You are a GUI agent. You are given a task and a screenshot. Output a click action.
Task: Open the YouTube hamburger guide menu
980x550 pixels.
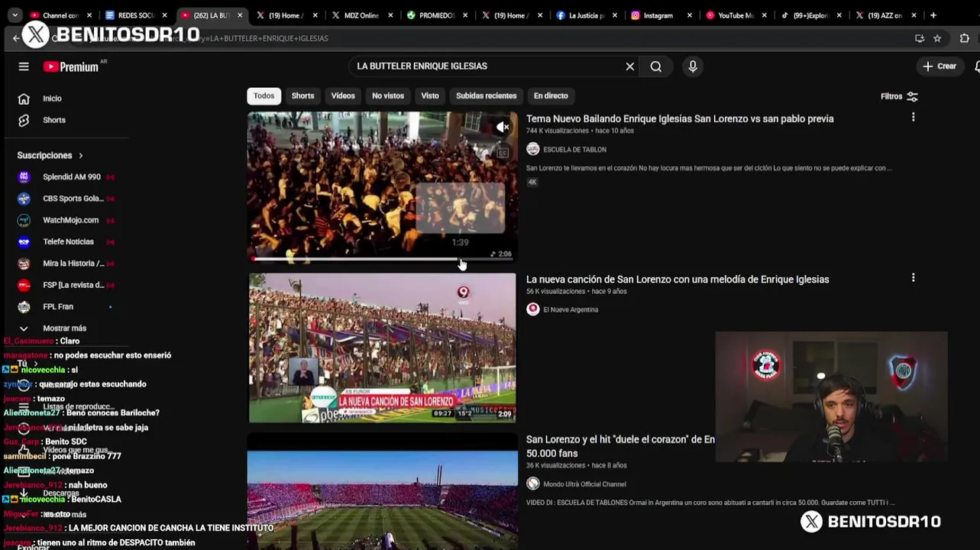pyautogui.click(x=24, y=66)
